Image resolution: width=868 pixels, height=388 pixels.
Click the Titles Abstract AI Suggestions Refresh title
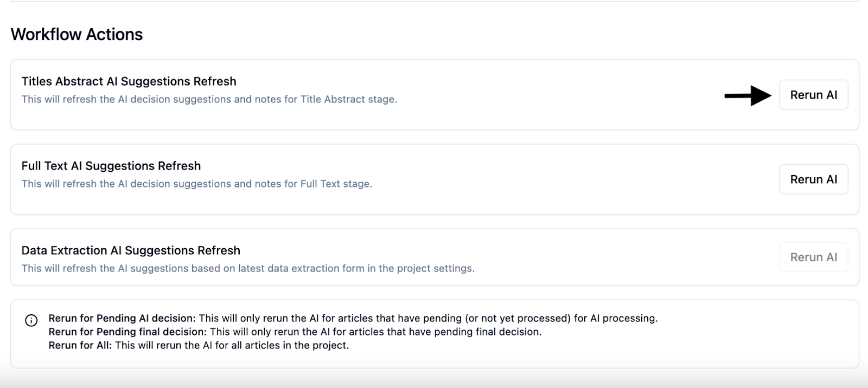pos(128,81)
